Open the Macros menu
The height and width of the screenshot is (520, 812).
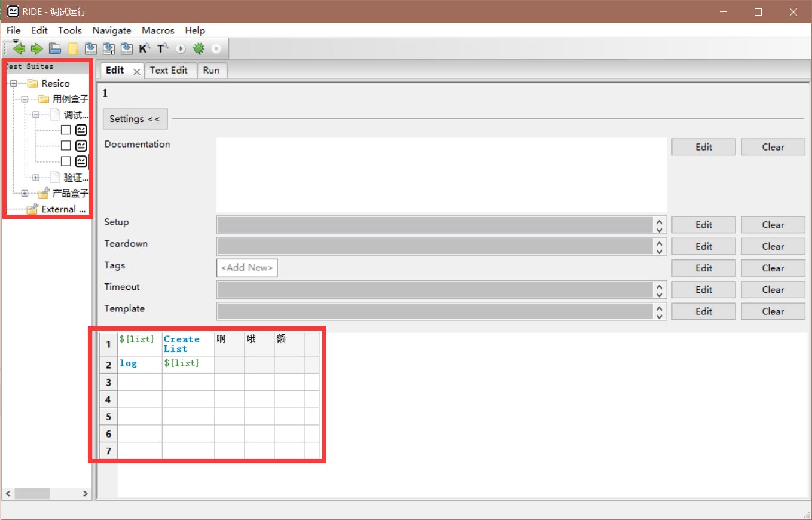158,30
